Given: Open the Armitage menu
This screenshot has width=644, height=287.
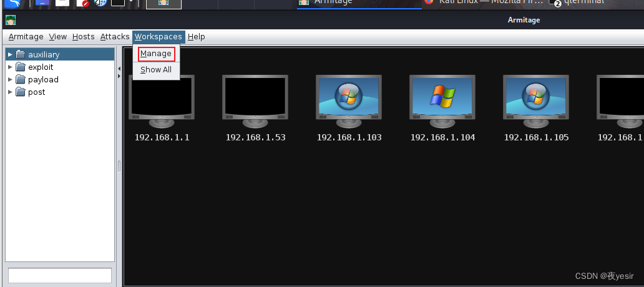Looking at the screenshot, I should click(26, 37).
